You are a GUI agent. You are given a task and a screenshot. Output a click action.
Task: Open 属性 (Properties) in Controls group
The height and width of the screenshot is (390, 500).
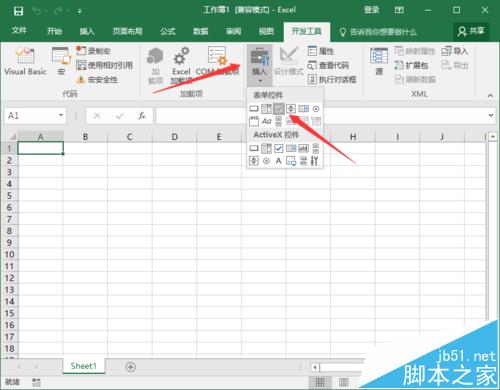click(x=321, y=51)
